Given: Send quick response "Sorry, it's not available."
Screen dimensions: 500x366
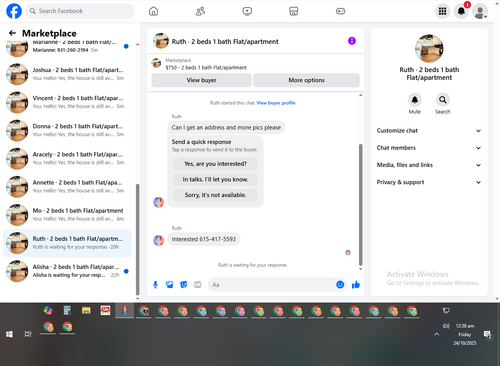Looking at the screenshot, I should pos(215,195).
